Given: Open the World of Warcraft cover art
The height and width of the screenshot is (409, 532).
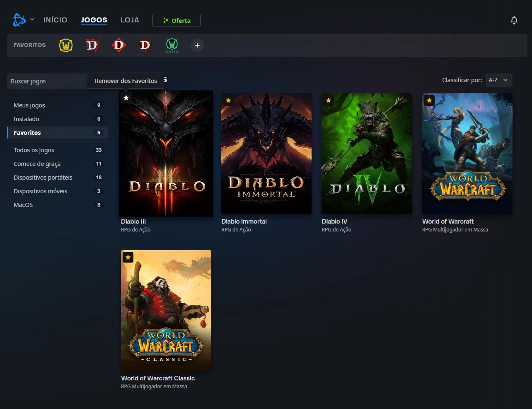Looking at the screenshot, I should click(467, 153).
